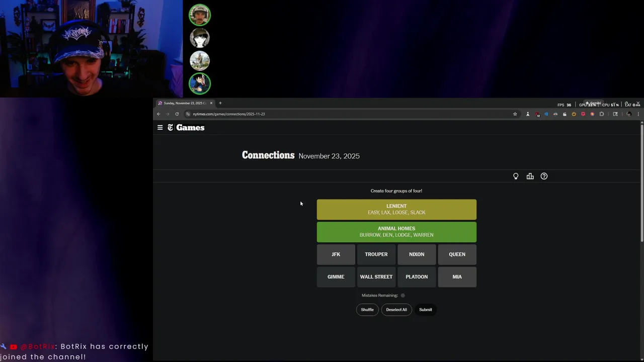The width and height of the screenshot is (644, 362).
Task: Focus the nytimes.com URL address field
Action: pos(352,114)
